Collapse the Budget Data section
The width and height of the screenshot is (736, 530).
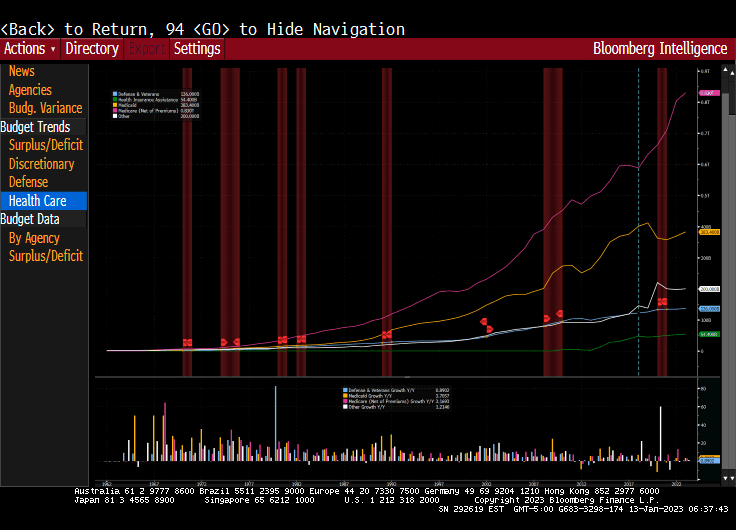tap(30, 219)
